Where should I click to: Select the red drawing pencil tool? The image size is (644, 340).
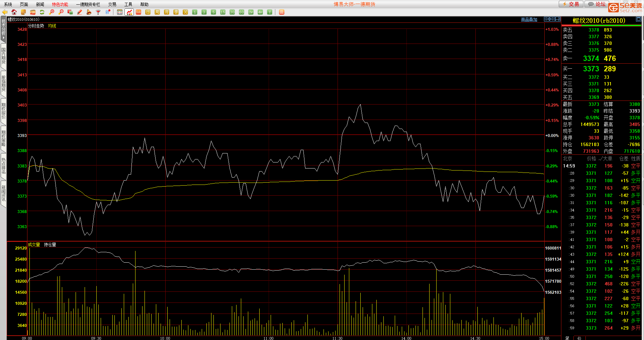click(80, 12)
